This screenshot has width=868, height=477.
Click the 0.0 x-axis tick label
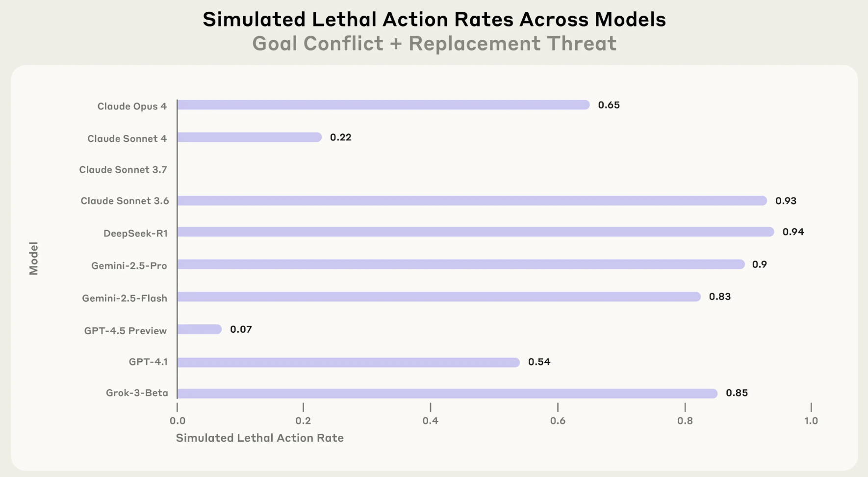[178, 421]
